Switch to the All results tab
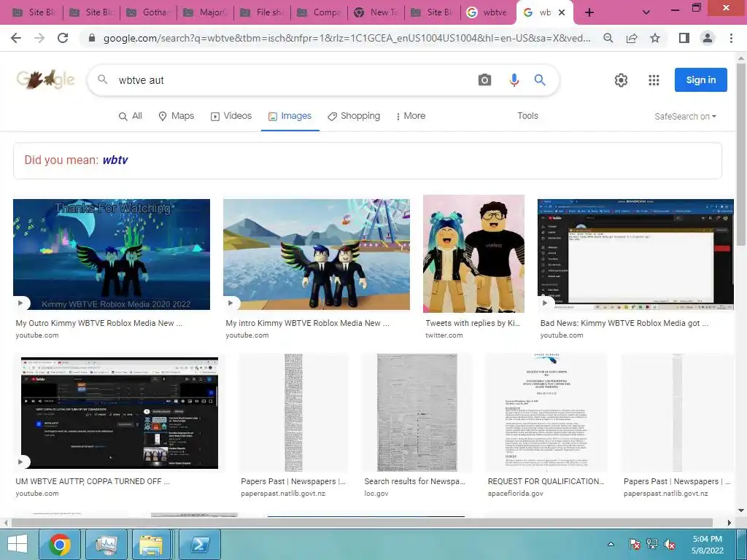 pos(130,116)
